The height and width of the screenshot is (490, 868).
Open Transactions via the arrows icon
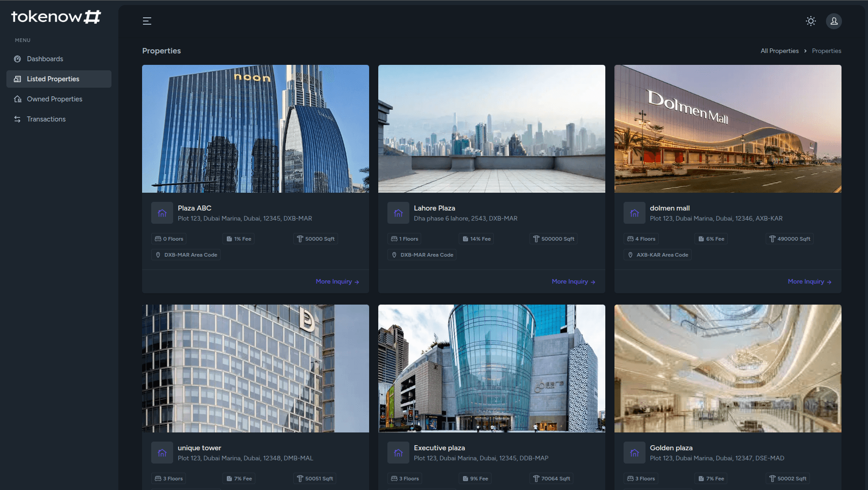[17, 119]
